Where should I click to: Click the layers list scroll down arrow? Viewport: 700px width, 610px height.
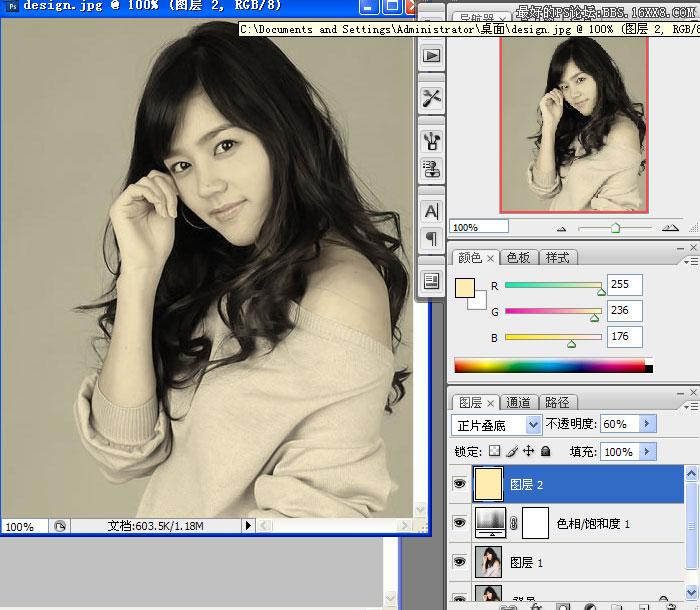pyautogui.click(x=692, y=592)
